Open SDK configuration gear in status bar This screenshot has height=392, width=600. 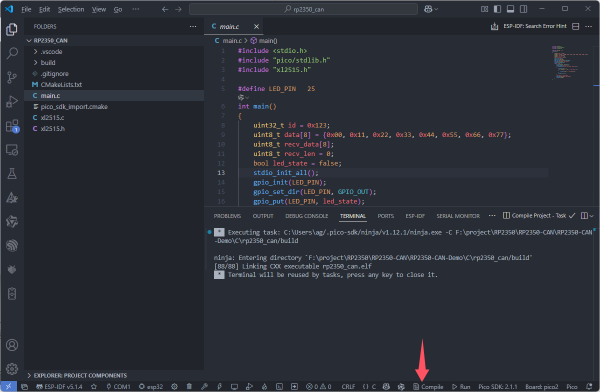pos(174,387)
